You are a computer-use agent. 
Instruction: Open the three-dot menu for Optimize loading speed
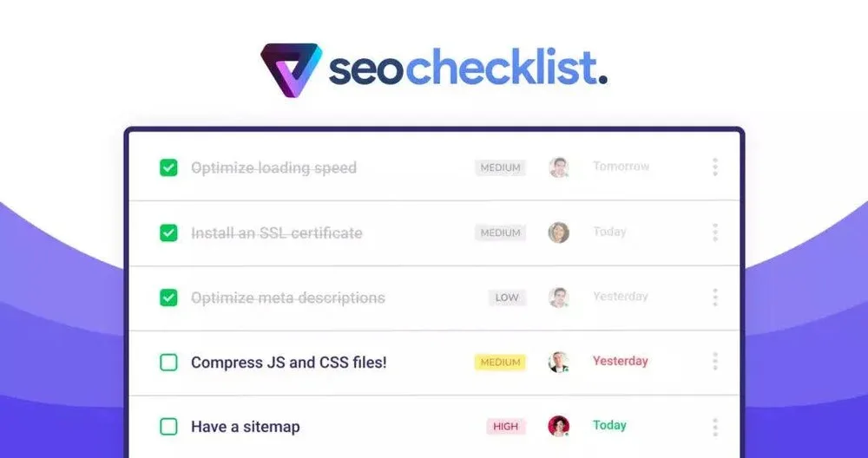coord(715,167)
